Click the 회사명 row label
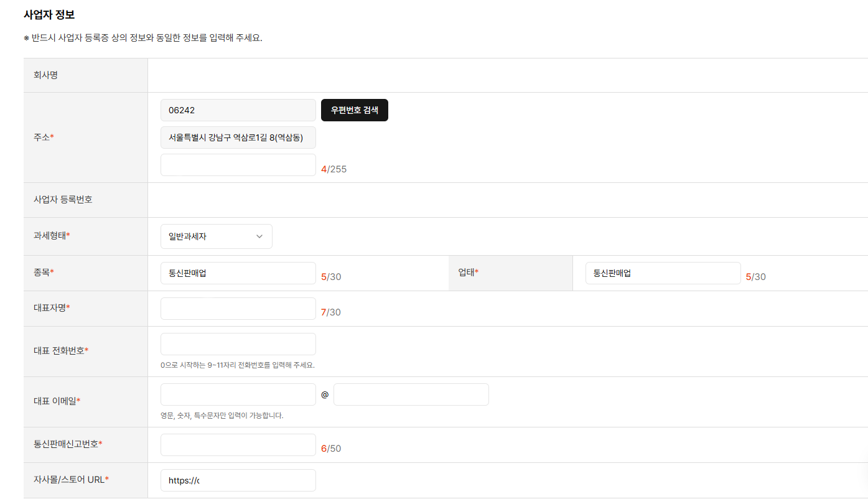Screen dimensions: 868x499 [x=45, y=75]
